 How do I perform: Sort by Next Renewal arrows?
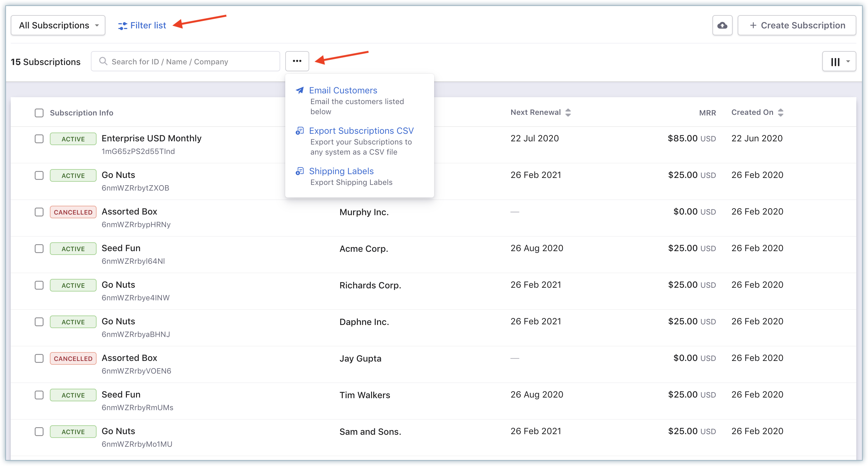click(x=568, y=113)
